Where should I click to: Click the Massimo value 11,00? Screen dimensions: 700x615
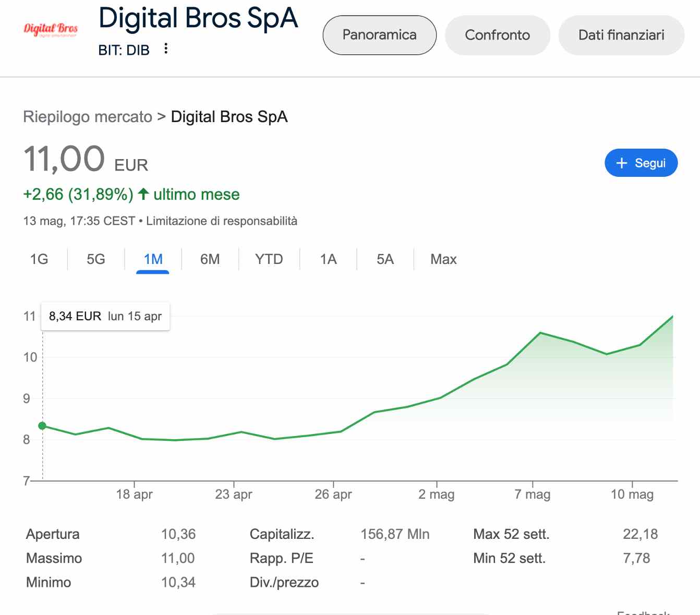[178, 558]
